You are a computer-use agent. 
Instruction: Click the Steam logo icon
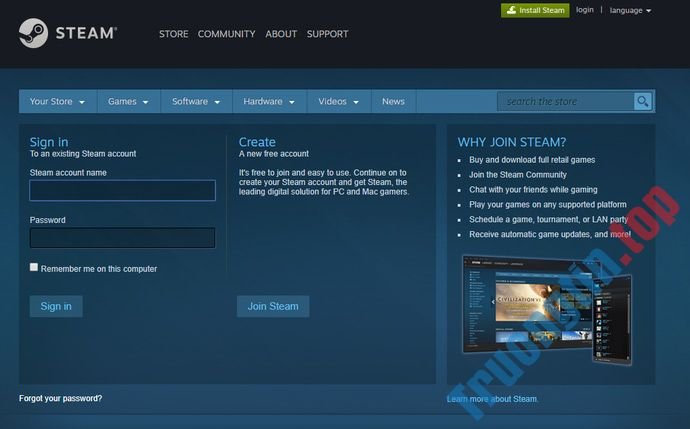pos(33,33)
